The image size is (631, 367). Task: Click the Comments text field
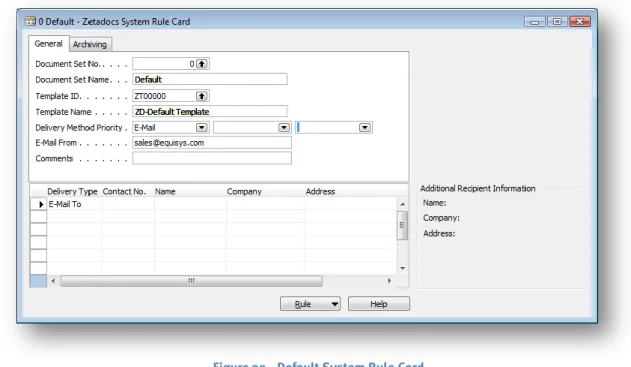tap(212, 158)
